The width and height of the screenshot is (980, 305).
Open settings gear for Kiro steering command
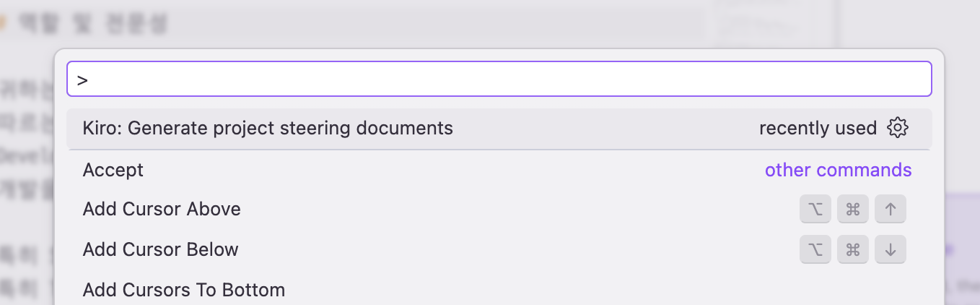point(898,128)
